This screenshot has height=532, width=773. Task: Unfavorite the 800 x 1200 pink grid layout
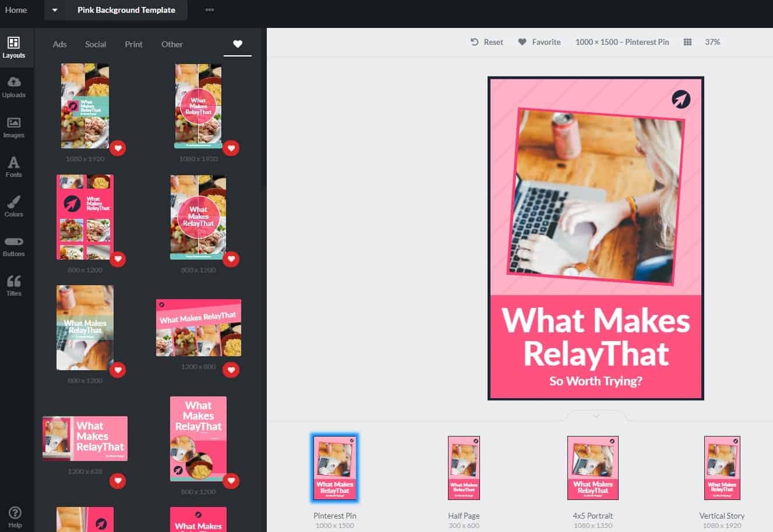[118, 259]
